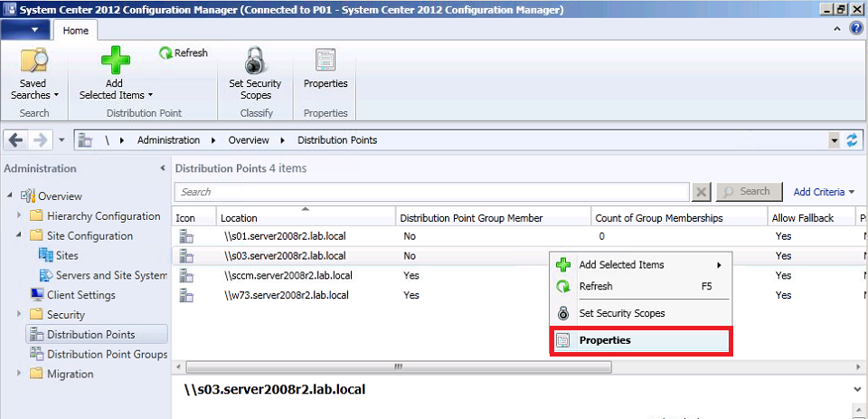
Task: Sort by the Allow Fallback column header
Action: [811, 217]
